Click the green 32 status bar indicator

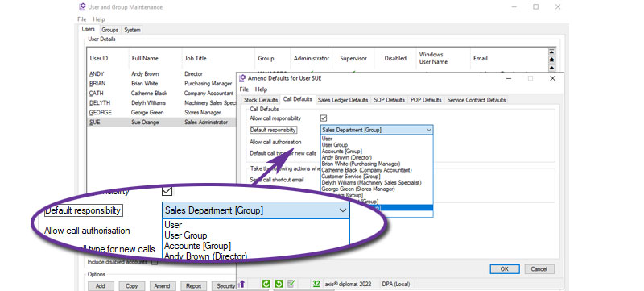316,284
